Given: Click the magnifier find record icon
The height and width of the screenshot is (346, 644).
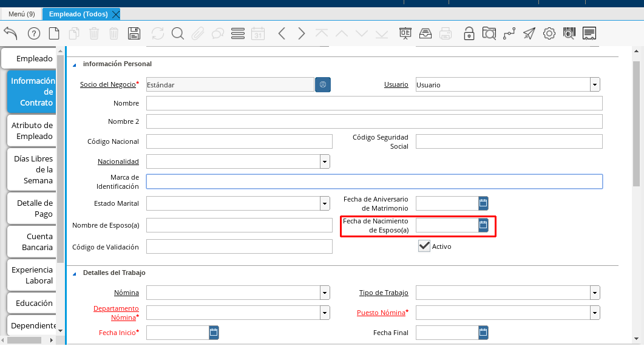Looking at the screenshot, I should click(x=177, y=33).
